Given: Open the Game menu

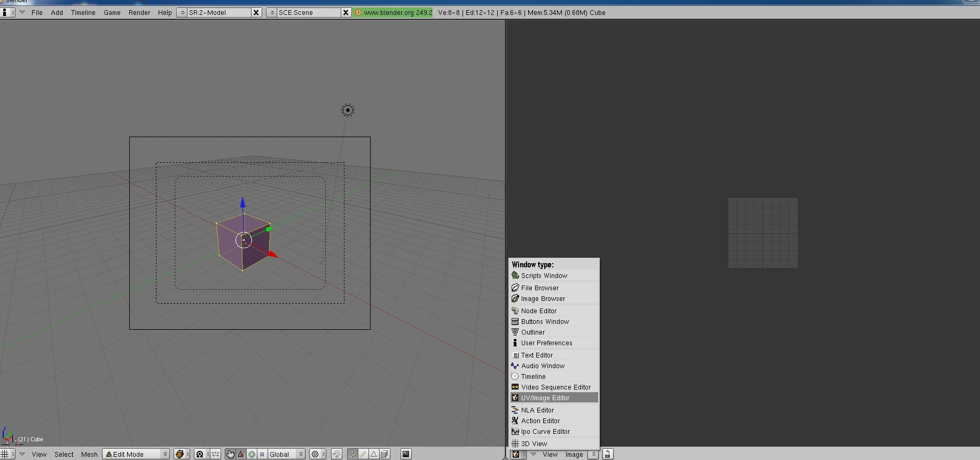Looking at the screenshot, I should (x=112, y=13).
